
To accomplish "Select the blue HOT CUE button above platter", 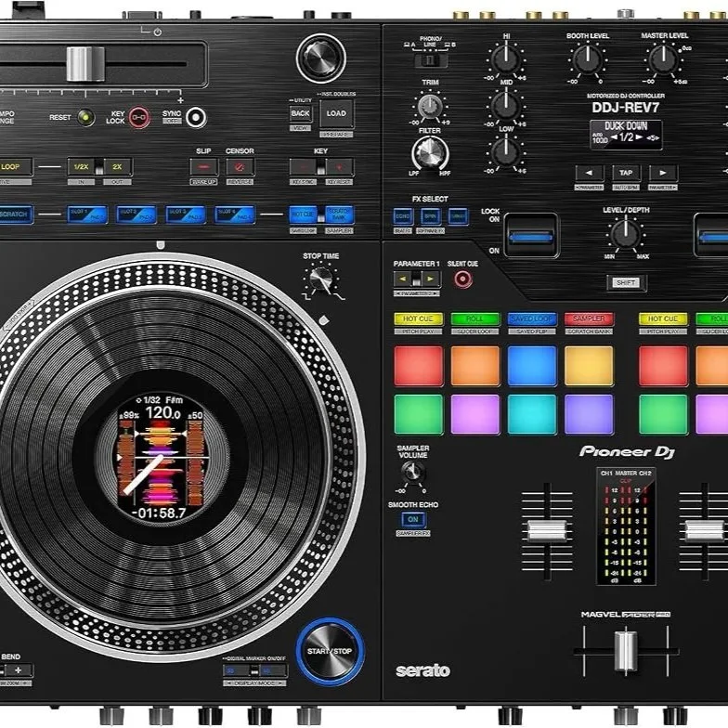I will tap(303, 214).
